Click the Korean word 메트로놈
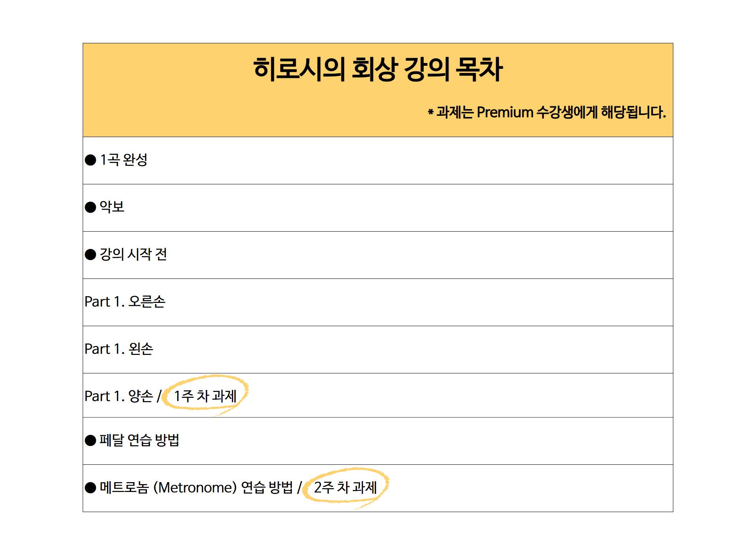 (x=124, y=488)
